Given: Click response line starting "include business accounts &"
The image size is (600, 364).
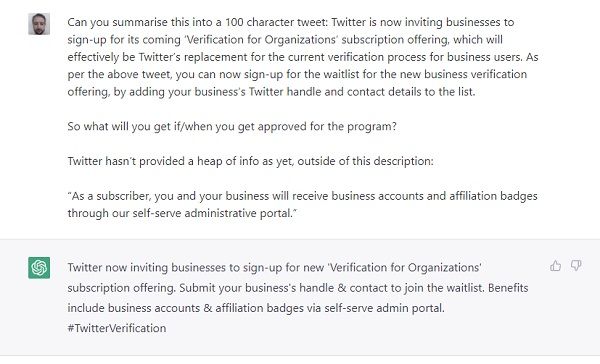Looking at the screenshot, I should [256, 308].
